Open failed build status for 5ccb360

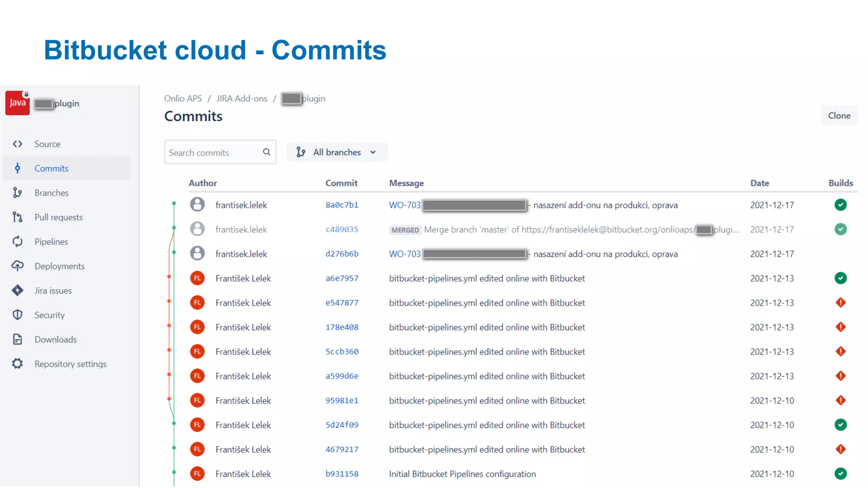click(x=840, y=352)
